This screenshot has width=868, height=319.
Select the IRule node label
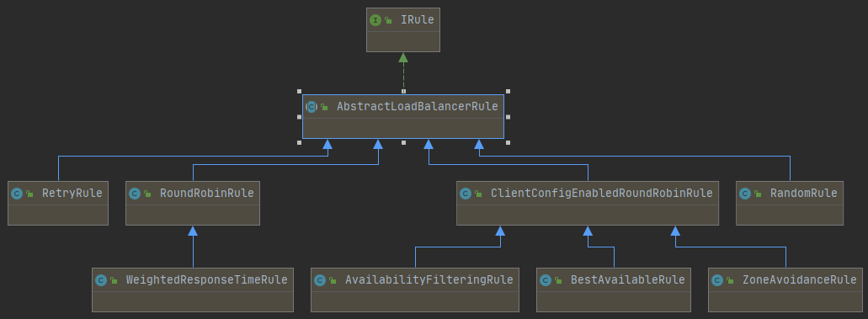418,20
